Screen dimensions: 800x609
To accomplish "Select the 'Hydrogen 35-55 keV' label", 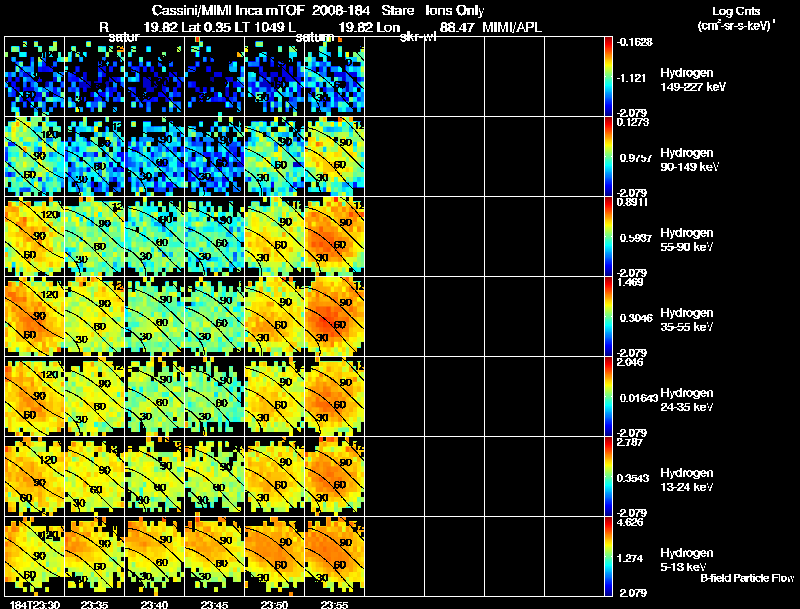I will coord(687,320).
